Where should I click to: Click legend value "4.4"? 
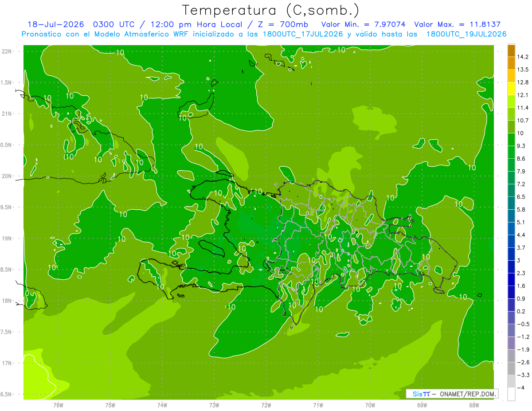point(521,235)
